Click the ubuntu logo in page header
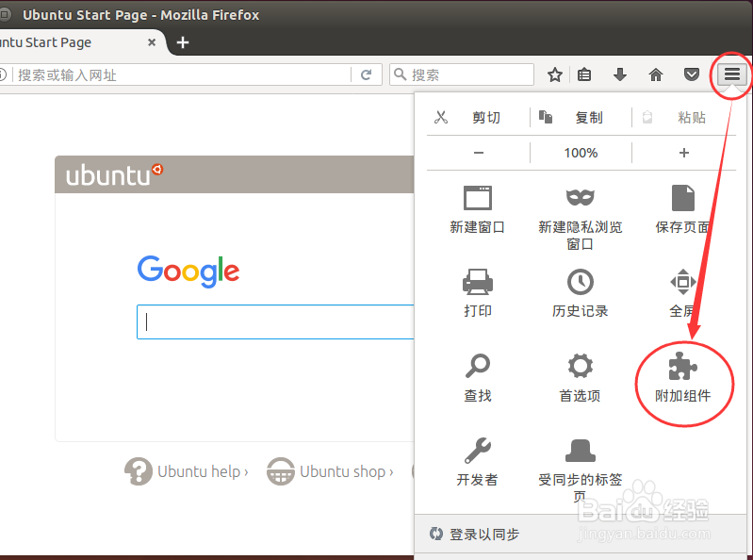The image size is (753, 560). 114,174
